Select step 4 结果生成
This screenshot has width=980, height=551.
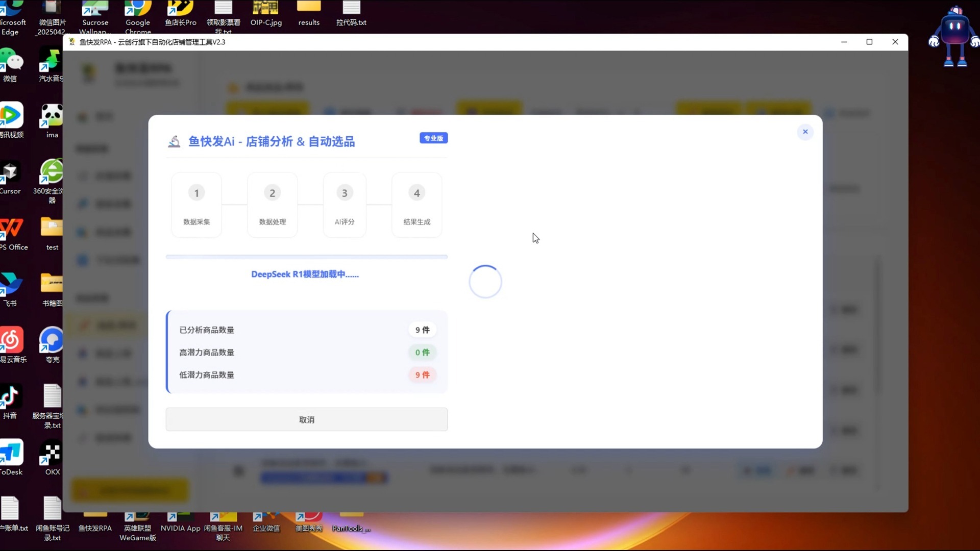click(416, 205)
